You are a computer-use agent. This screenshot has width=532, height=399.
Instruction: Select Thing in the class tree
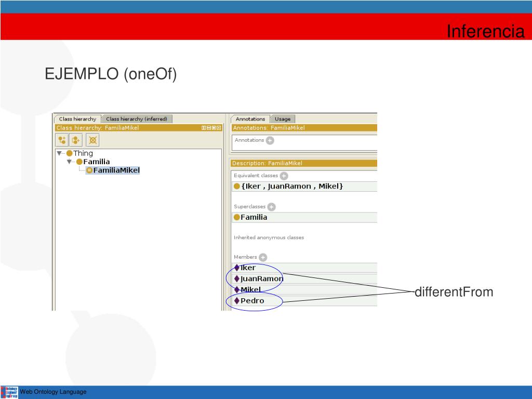[83, 153]
